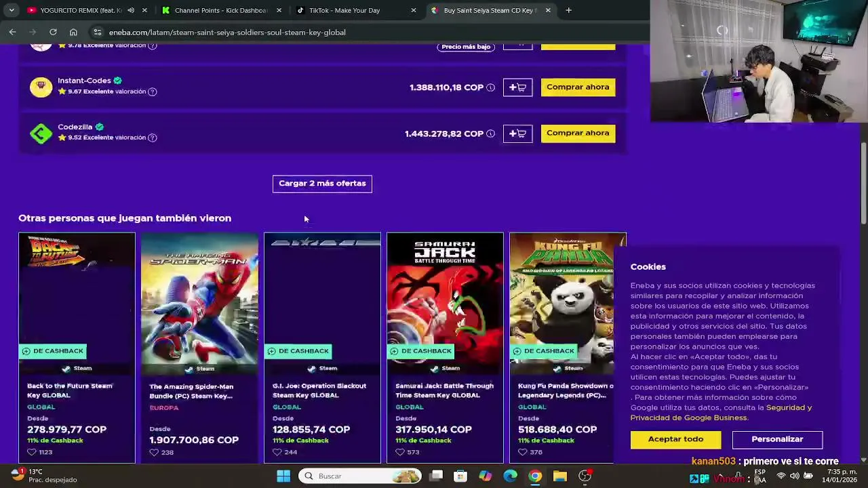Open the tab search dropdown arrow
Screen dimensions: 868x488
tap(12, 10)
